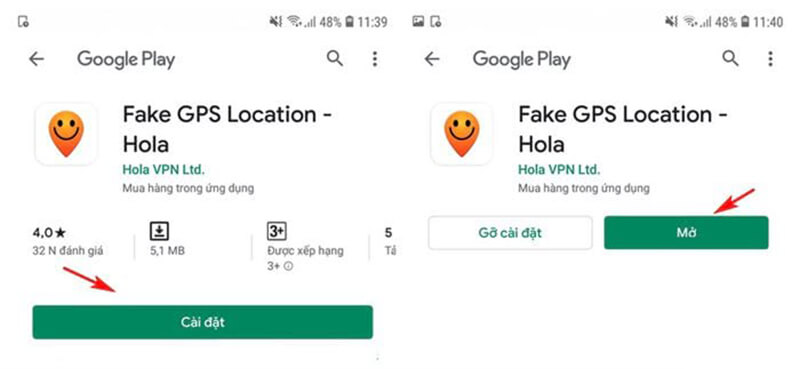This screenshot has width=800, height=369.
Task: Tap the green Mở open button
Action: [686, 233]
